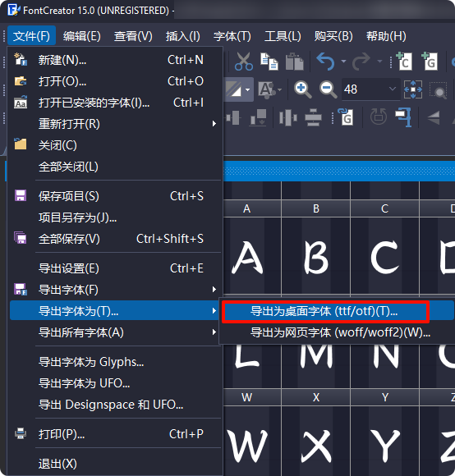Open the 插入(I) menu
This screenshot has height=476, width=455.
[x=183, y=36]
